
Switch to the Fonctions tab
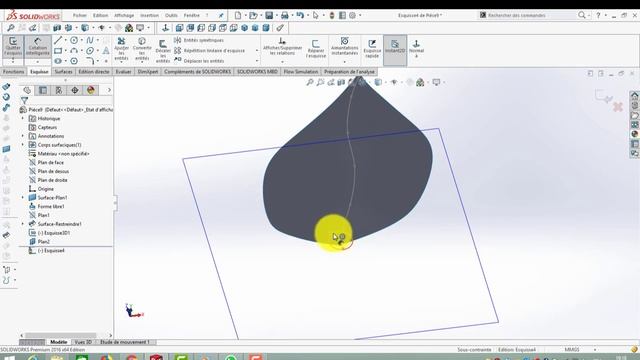[x=13, y=71]
